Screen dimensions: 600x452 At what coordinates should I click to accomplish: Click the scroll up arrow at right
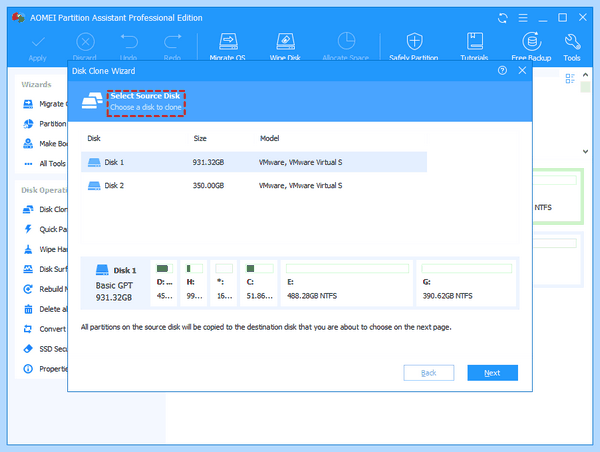[585, 75]
